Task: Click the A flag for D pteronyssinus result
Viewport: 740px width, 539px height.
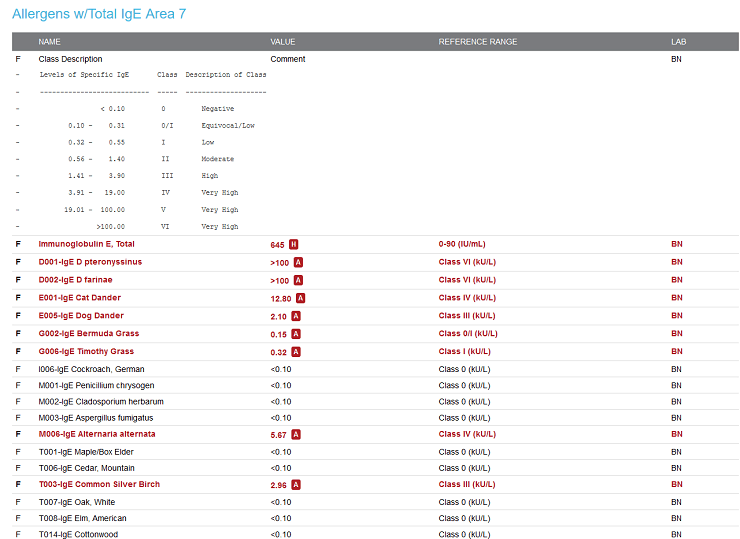Action: [x=299, y=262]
